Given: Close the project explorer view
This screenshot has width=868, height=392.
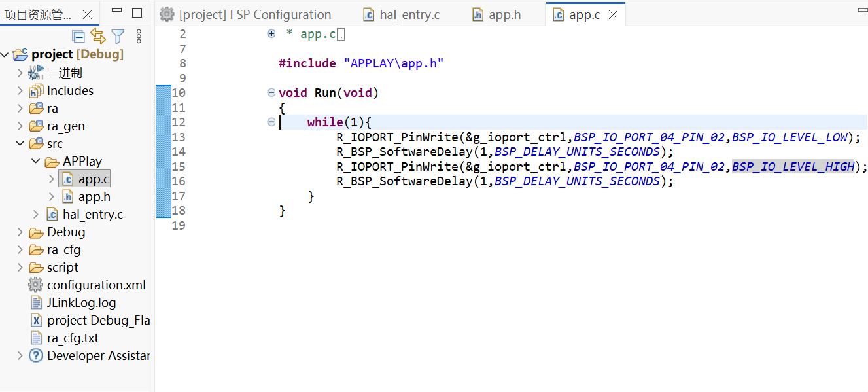Looking at the screenshot, I should (87, 14).
